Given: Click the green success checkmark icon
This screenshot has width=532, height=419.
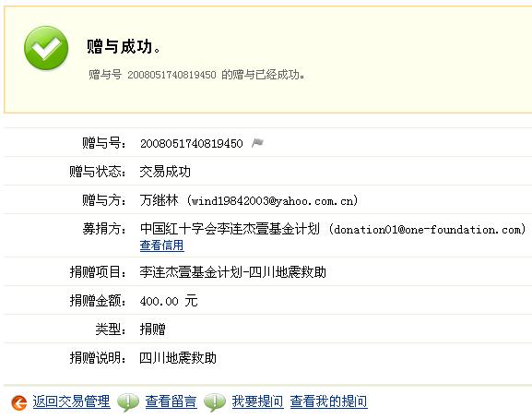Looking at the screenshot, I should click(x=46, y=48).
